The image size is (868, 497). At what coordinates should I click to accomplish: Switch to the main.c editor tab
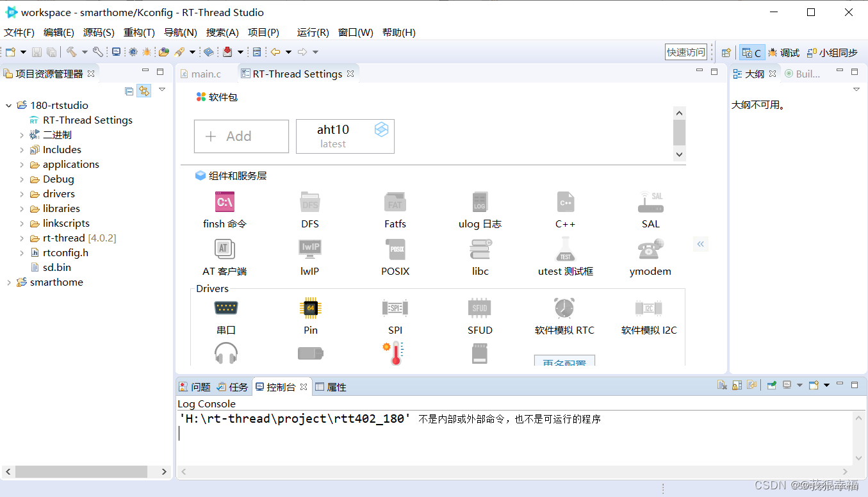point(201,74)
